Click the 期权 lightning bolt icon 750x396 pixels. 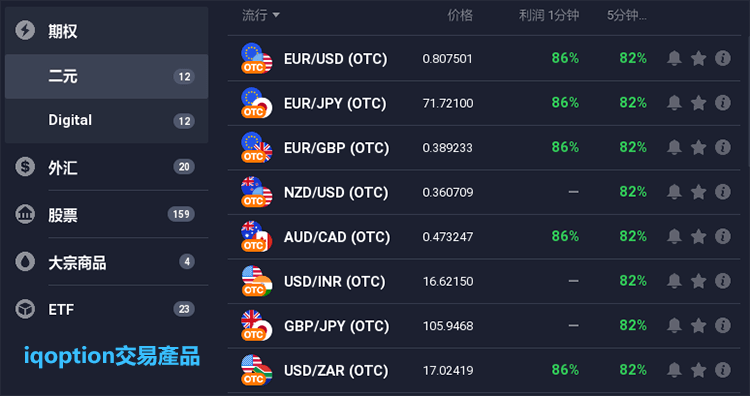pyautogui.click(x=25, y=31)
